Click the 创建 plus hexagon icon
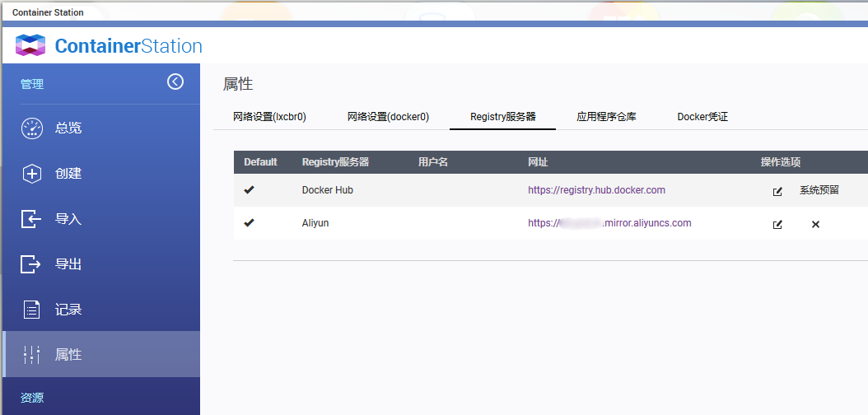Viewport: 868px width, 415px height. tap(31, 174)
